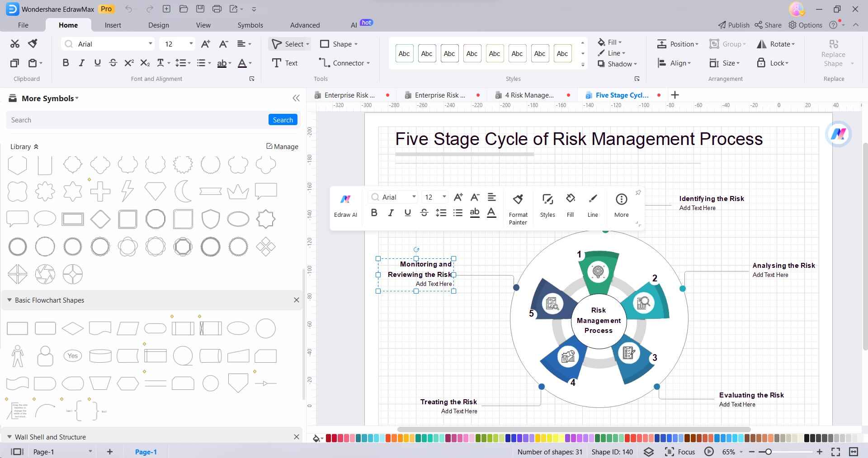Collapse the symbols side panel
868x458 pixels.
296,98
